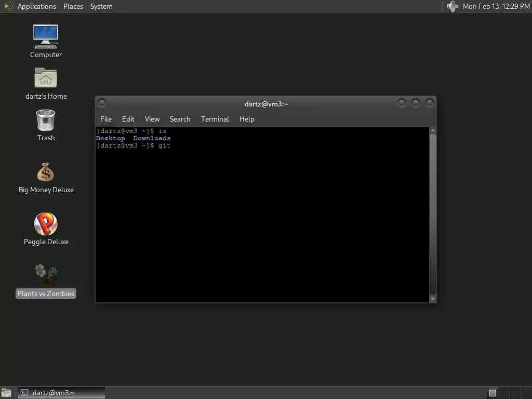Screen dimensions: 532x399
Task: Click the Downloads directory name in terminal output
Action: point(152,138)
